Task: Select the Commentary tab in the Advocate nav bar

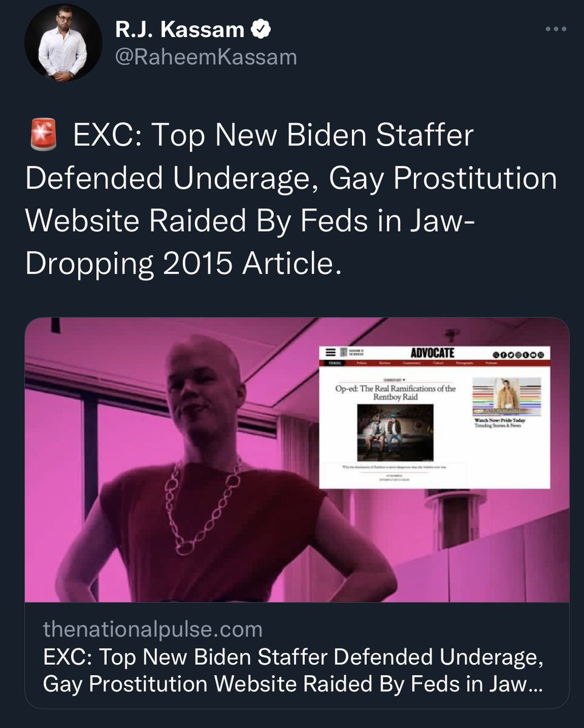Action: 412,363
